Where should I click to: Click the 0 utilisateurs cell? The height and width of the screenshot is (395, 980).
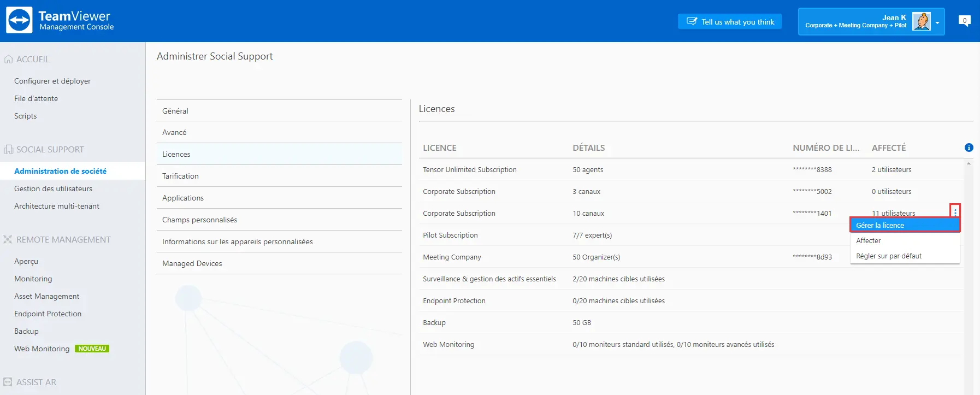[x=892, y=191]
